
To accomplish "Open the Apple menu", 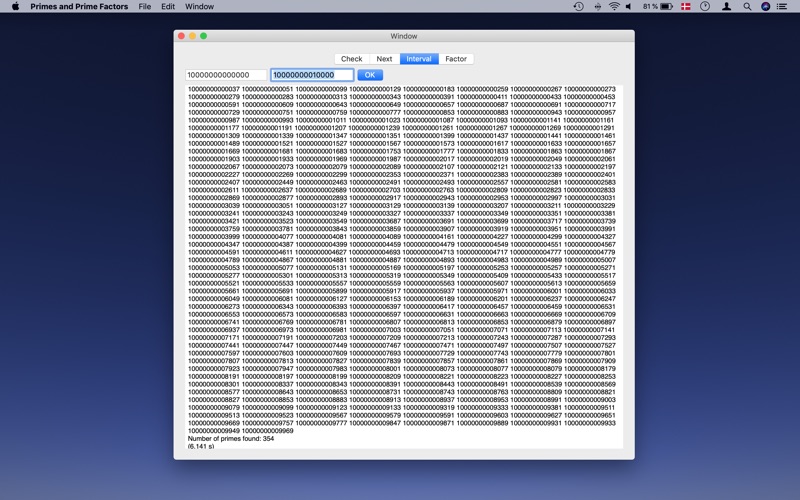I will 15,7.
